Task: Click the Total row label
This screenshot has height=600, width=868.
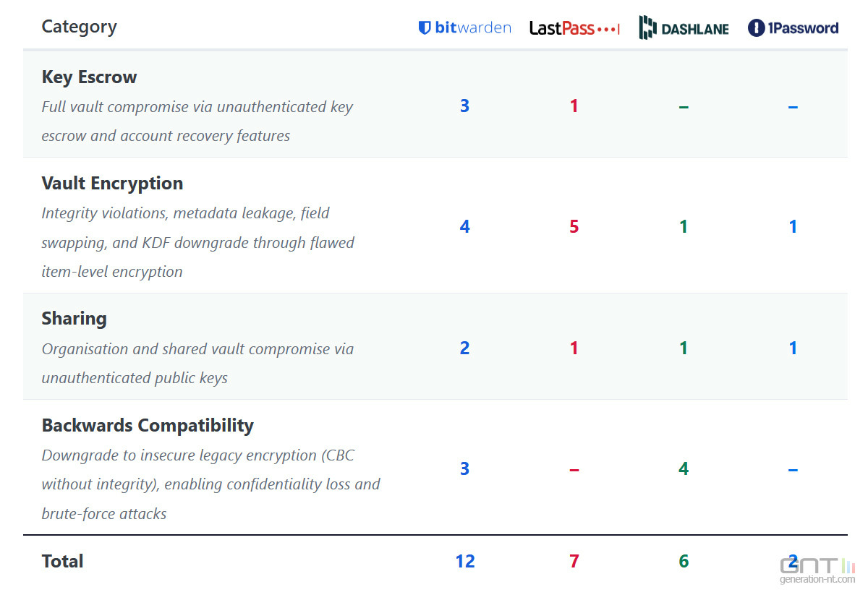Action: tap(62, 561)
